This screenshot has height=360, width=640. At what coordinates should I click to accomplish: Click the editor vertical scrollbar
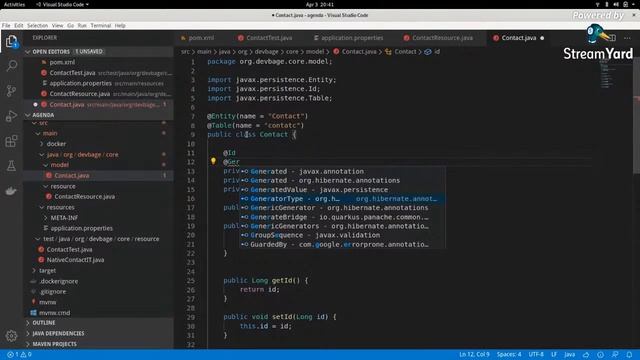point(636,116)
